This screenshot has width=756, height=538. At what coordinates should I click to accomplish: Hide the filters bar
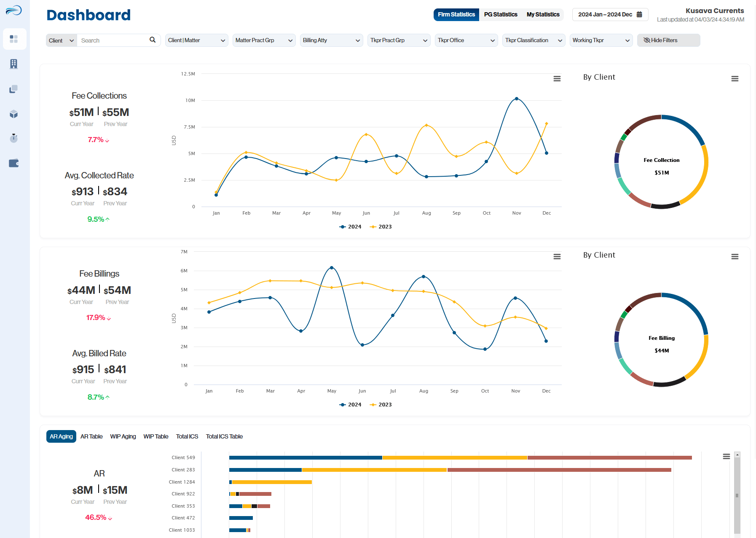pyautogui.click(x=668, y=40)
